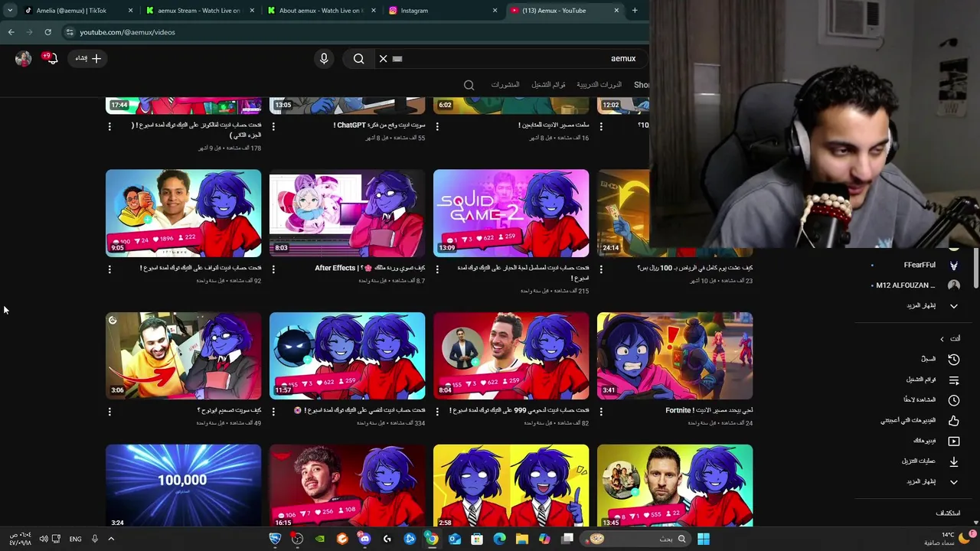Switch to Amelia TikTok browser tab
980x551 pixels.
tap(70, 11)
